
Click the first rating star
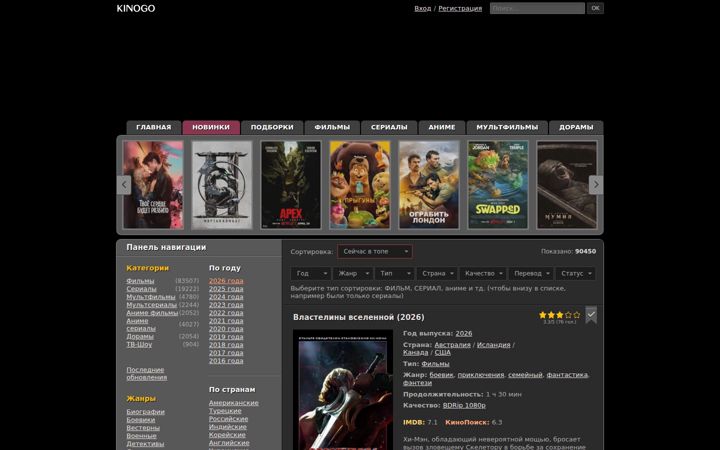(x=543, y=315)
